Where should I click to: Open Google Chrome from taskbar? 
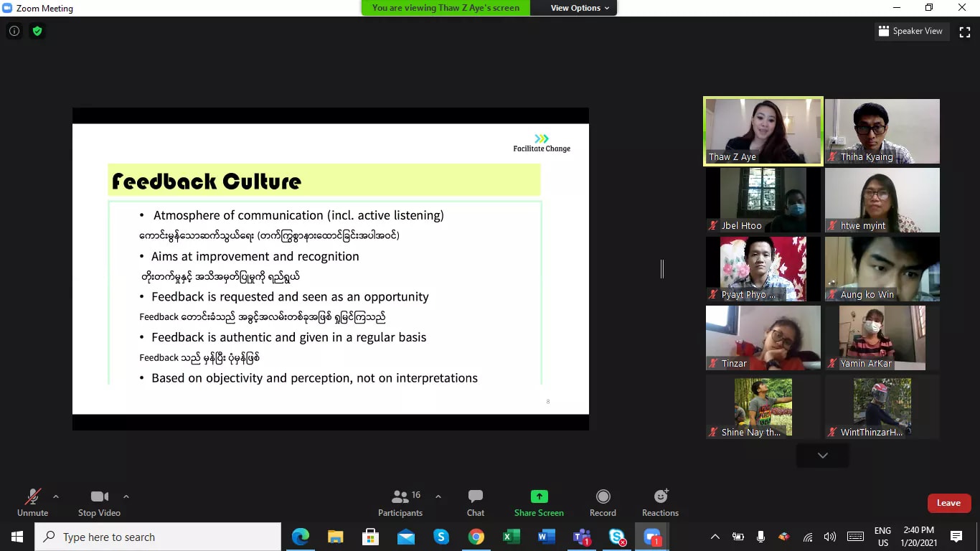coord(476,537)
